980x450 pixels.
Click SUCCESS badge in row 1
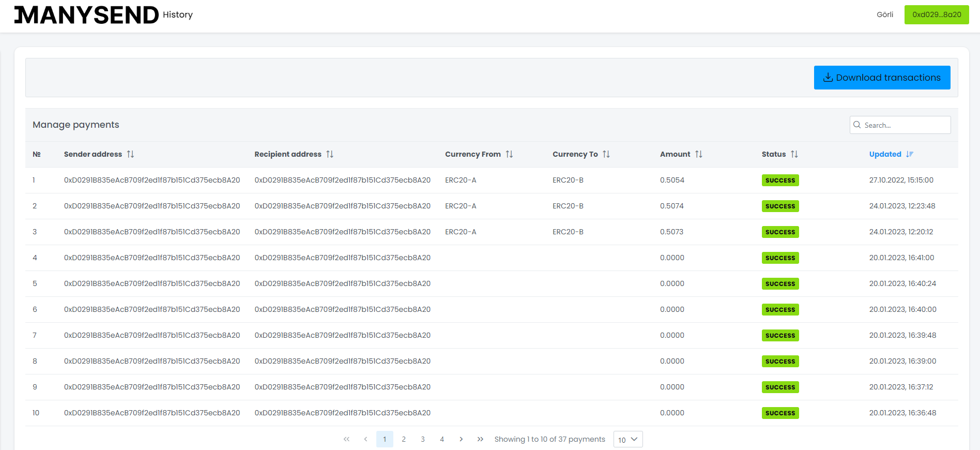coord(780,181)
